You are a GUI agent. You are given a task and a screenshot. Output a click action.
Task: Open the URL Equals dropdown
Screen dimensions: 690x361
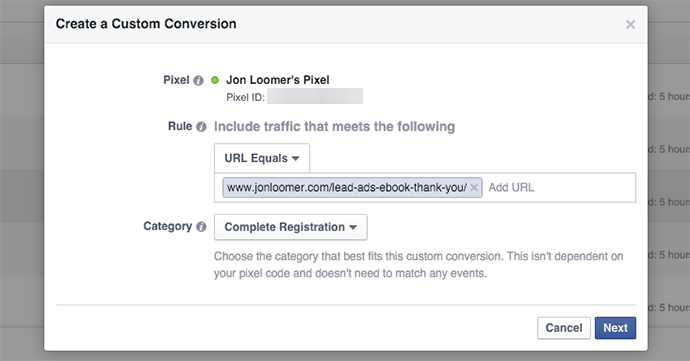coord(262,158)
